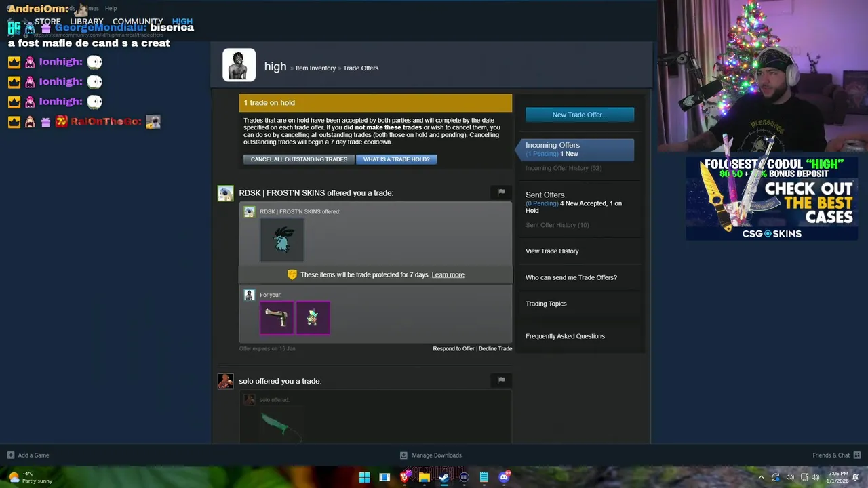The height and width of the screenshot is (488, 868).
Task: Open Sent Offers section
Action: point(545,195)
